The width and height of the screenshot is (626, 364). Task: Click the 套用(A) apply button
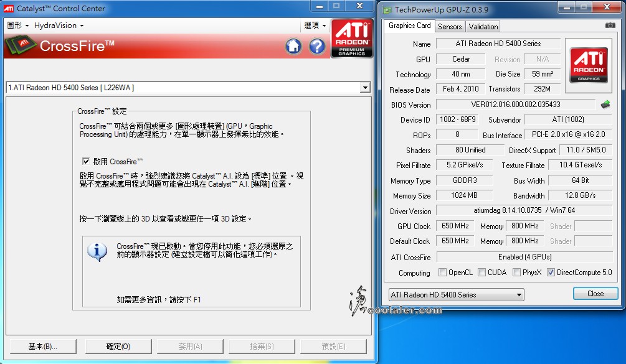[190, 347]
